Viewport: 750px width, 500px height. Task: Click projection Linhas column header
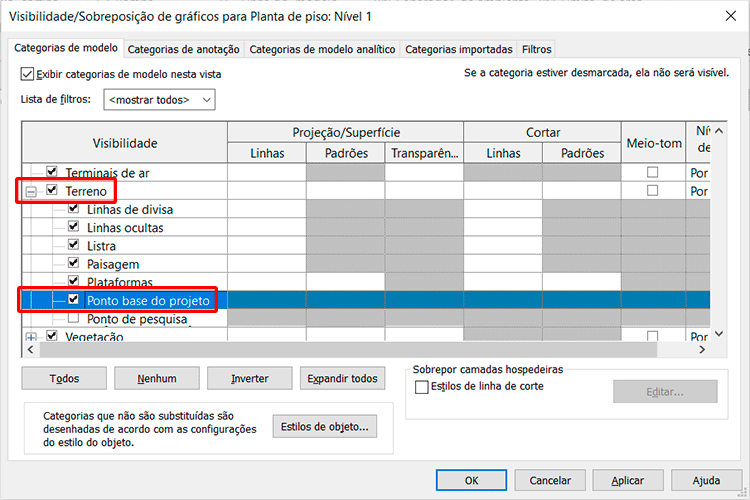pyautogui.click(x=267, y=153)
